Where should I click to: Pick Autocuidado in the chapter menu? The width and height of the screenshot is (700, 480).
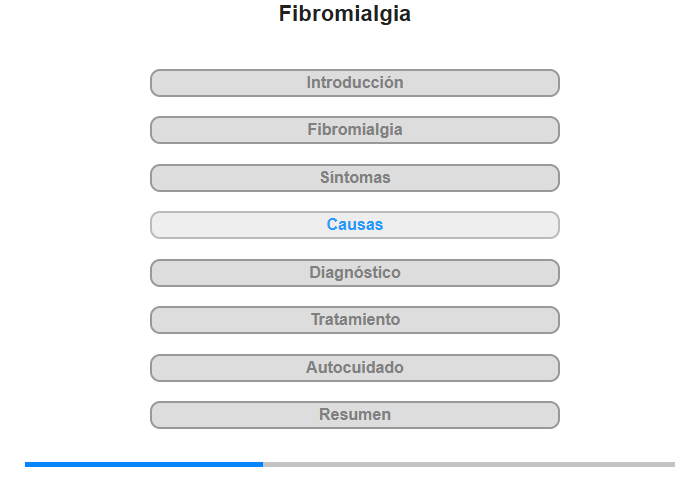click(355, 368)
